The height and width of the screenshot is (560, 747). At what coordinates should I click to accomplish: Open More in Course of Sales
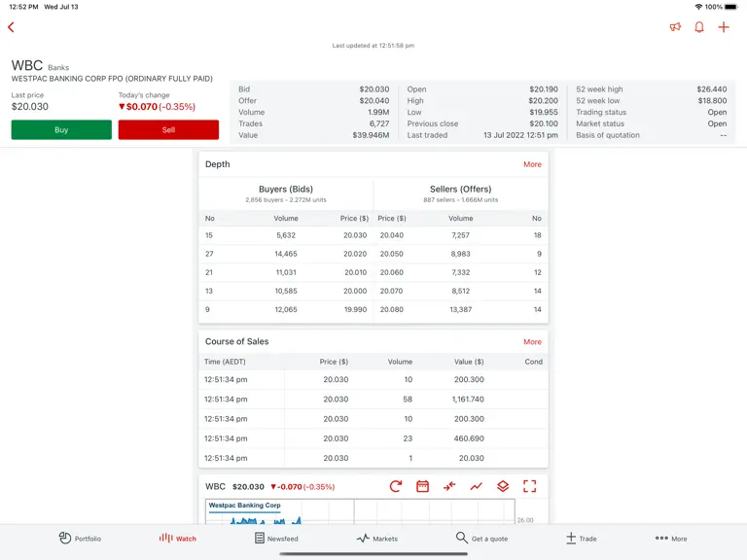click(532, 342)
